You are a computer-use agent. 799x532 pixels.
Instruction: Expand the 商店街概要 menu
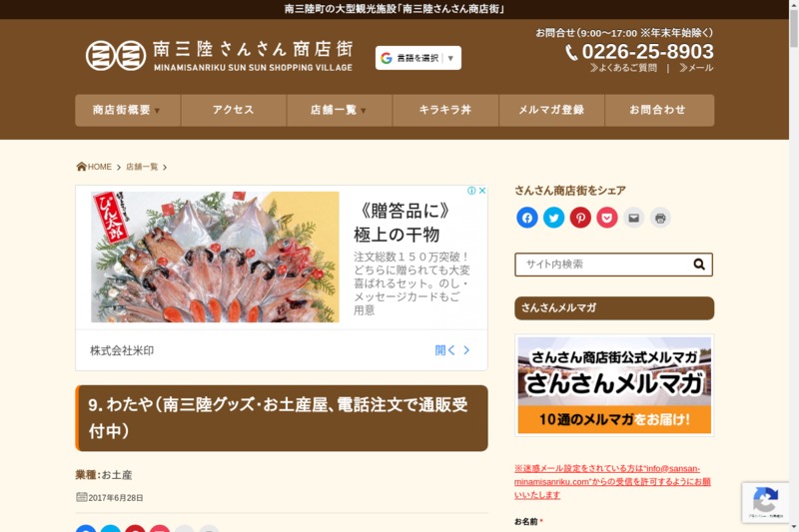tap(128, 110)
